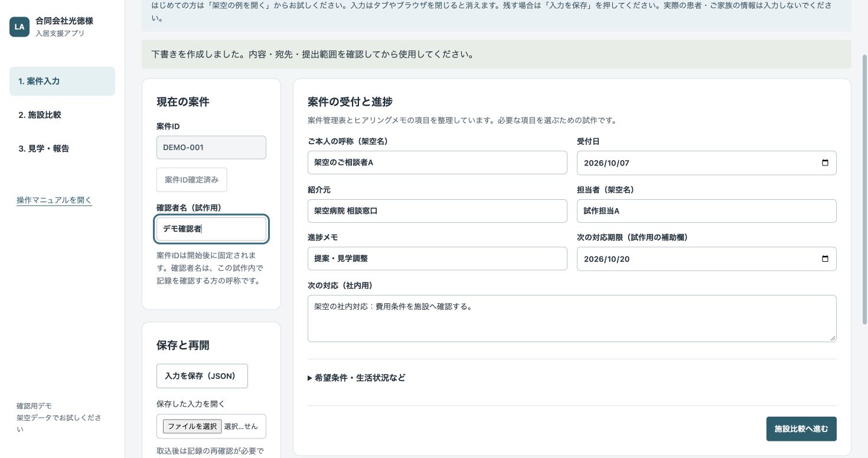868x458 pixels.
Task: Click the 案件ID field DEMO-001
Action: click(211, 147)
